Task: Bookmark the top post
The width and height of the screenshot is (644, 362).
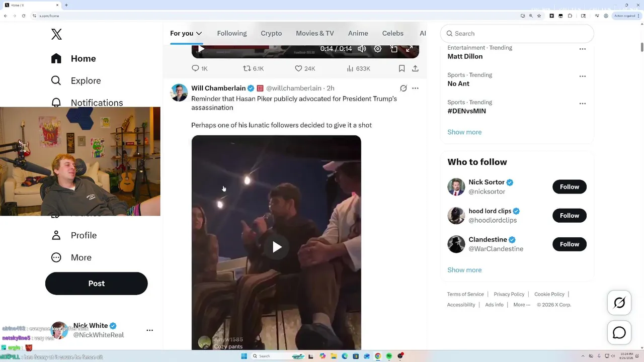Action: click(401, 68)
